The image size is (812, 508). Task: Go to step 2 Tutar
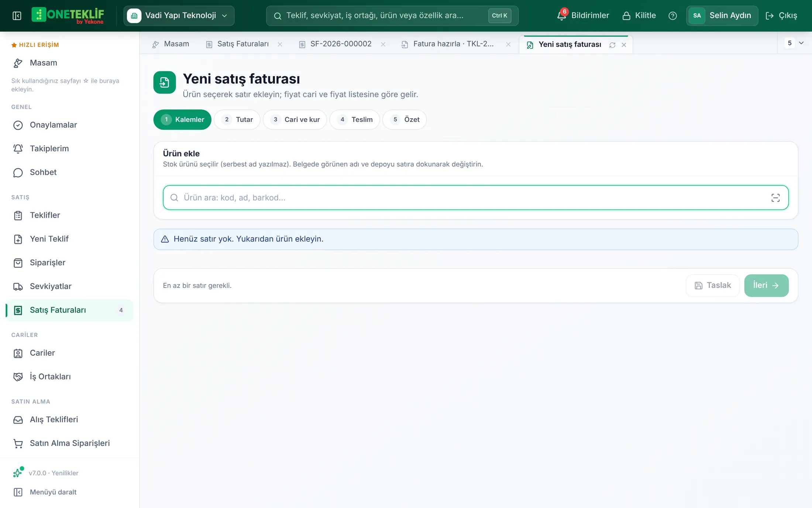tap(237, 119)
